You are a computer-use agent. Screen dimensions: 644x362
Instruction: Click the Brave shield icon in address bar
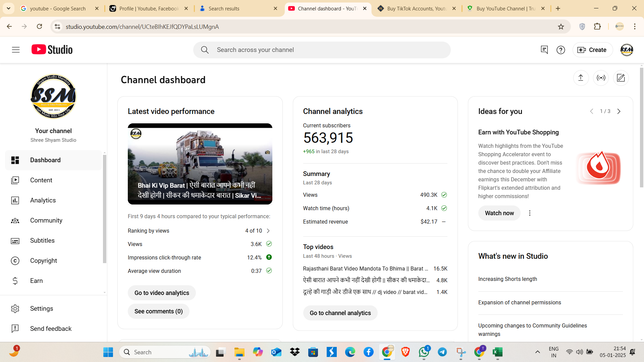click(x=582, y=27)
